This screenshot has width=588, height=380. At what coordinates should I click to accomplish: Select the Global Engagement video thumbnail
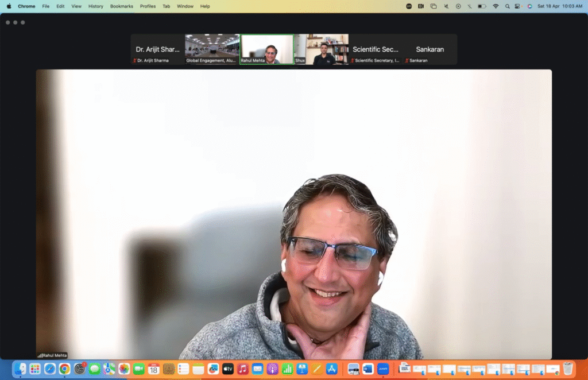click(x=212, y=49)
